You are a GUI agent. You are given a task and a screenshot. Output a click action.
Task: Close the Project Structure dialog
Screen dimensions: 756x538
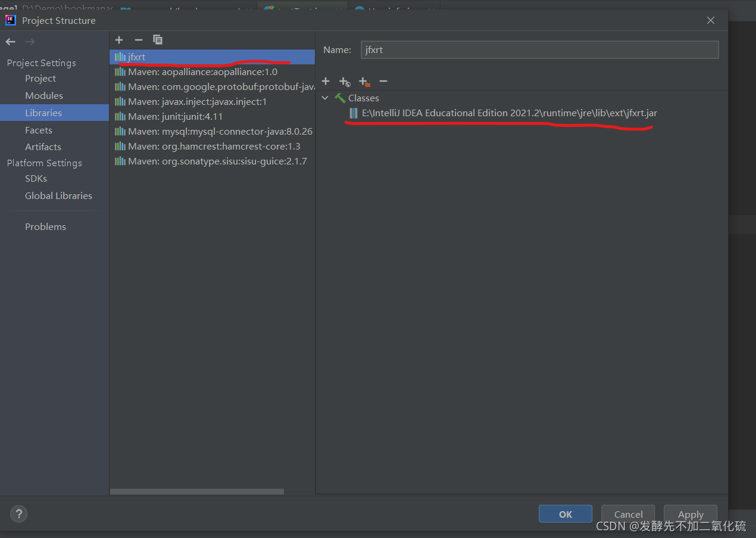click(x=710, y=20)
